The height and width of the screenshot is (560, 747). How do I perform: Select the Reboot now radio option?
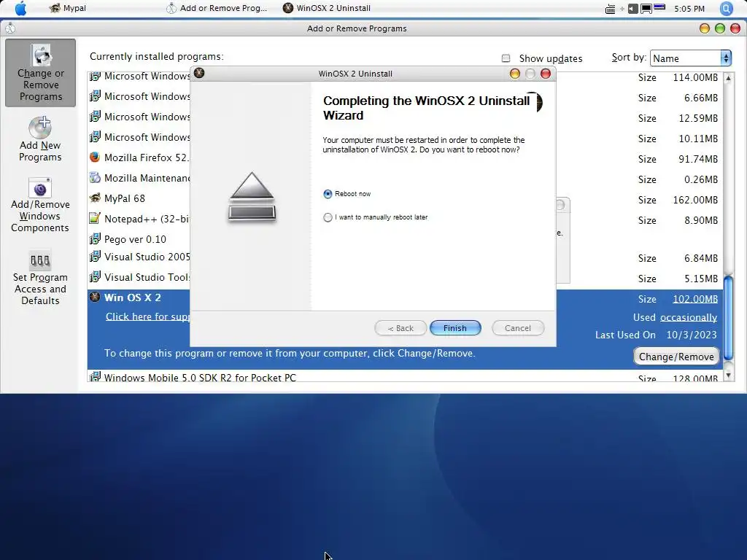(x=328, y=194)
